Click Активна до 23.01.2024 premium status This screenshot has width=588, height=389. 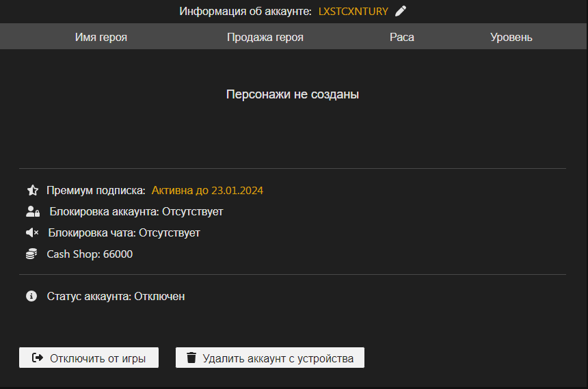207,191
